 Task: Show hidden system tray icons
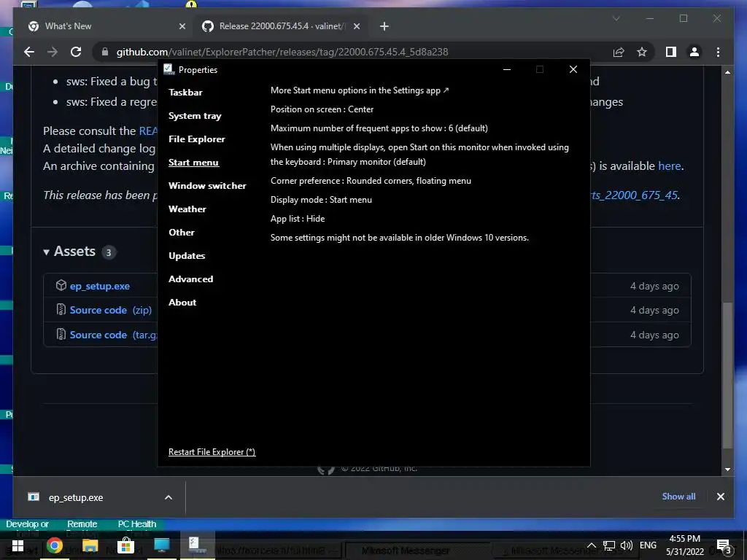tap(591, 545)
